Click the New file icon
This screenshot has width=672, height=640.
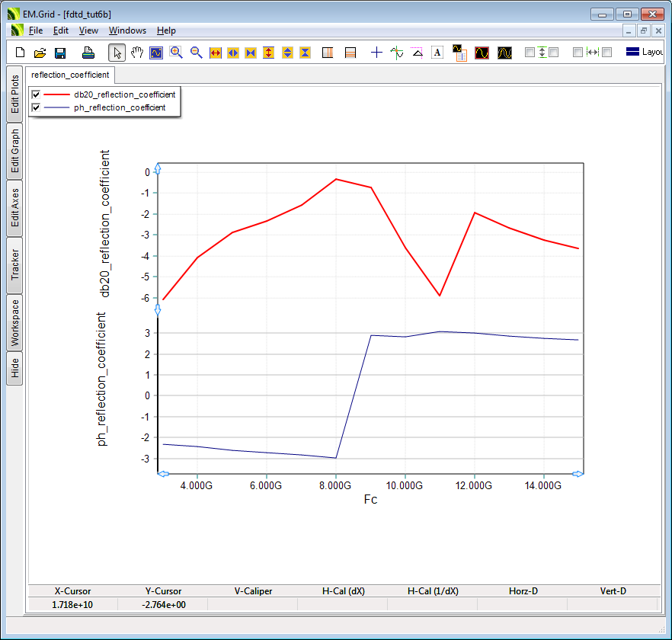21,53
